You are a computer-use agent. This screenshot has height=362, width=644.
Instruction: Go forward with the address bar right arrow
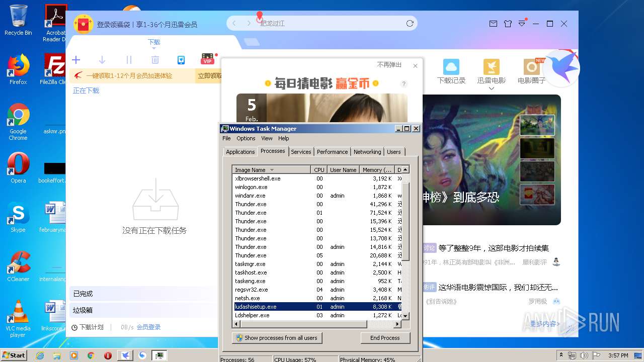(x=249, y=23)
